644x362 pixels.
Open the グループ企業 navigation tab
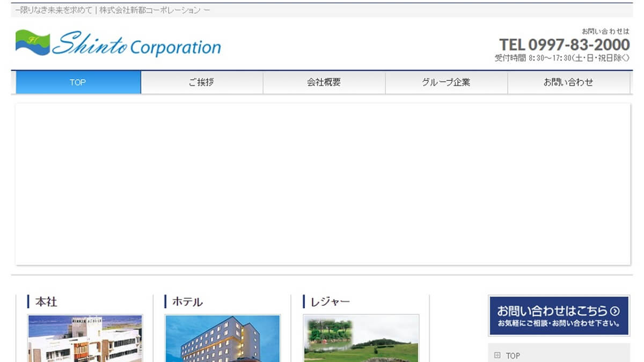pyautogui.click(x=446, y=83)
